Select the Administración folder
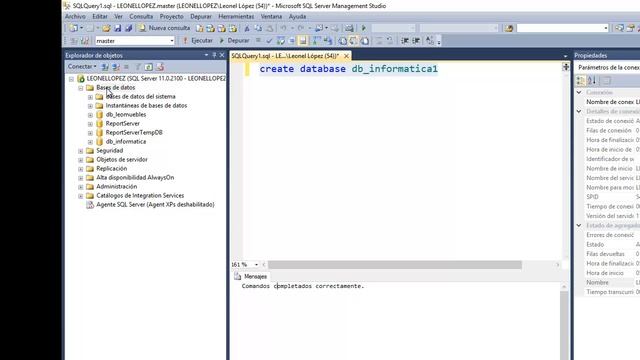The width and height of the screenshot is (640, 360). coord(117,187)
